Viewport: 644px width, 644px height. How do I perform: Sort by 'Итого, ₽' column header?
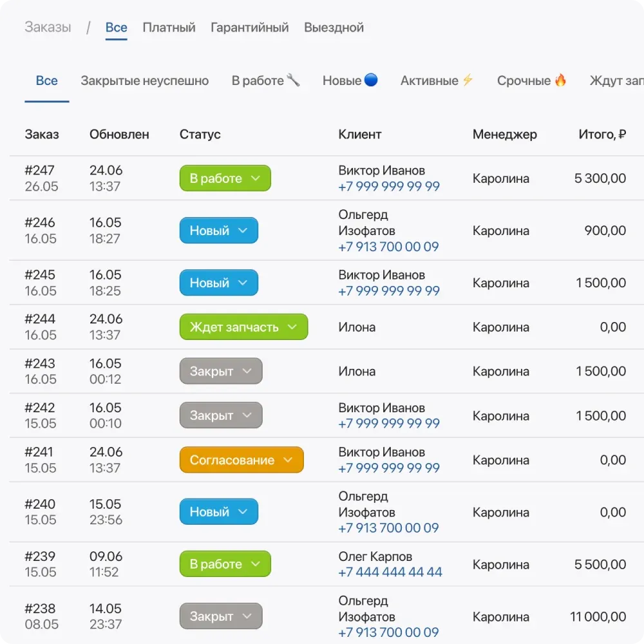(602, 135)
